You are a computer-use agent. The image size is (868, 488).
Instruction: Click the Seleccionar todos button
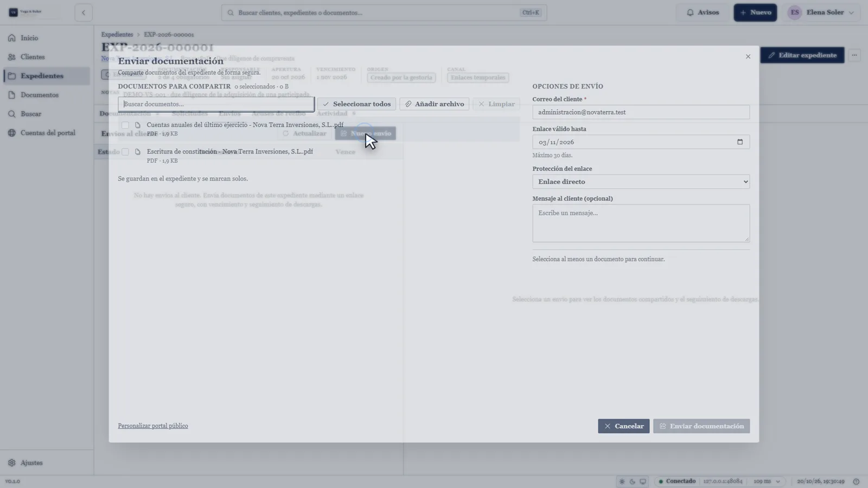(x=357, y=104)
